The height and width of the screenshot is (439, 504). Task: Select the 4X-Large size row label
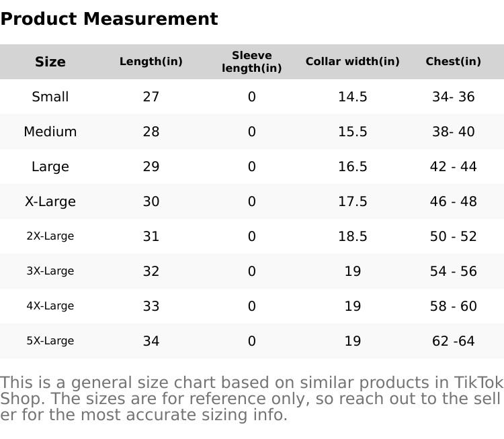pyautogui.click(x=50, y=306)
